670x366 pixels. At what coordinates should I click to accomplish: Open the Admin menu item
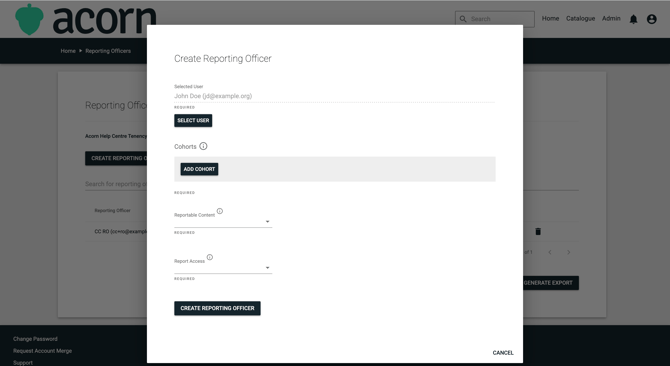point(611,18)
